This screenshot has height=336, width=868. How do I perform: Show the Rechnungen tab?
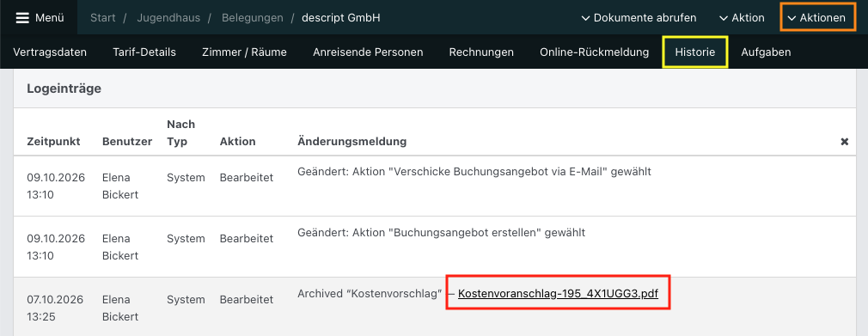point(481,52)
